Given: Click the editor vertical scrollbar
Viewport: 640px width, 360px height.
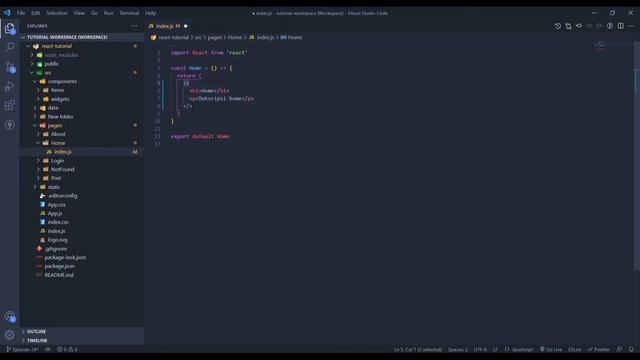Looking at the screenshot, I should 637,155.
